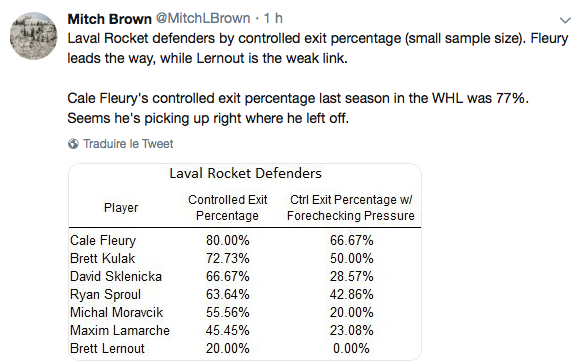Click the Laval Rocket Defenders table title
This screenshot has height=362, width=584.
point(245,173)
